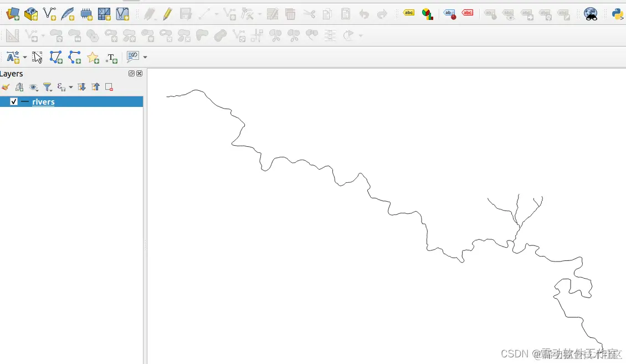Image resolution: width=626 pixels, height=364 pixels.
Task: Float the Layers panel
Action: pos(131,74)
